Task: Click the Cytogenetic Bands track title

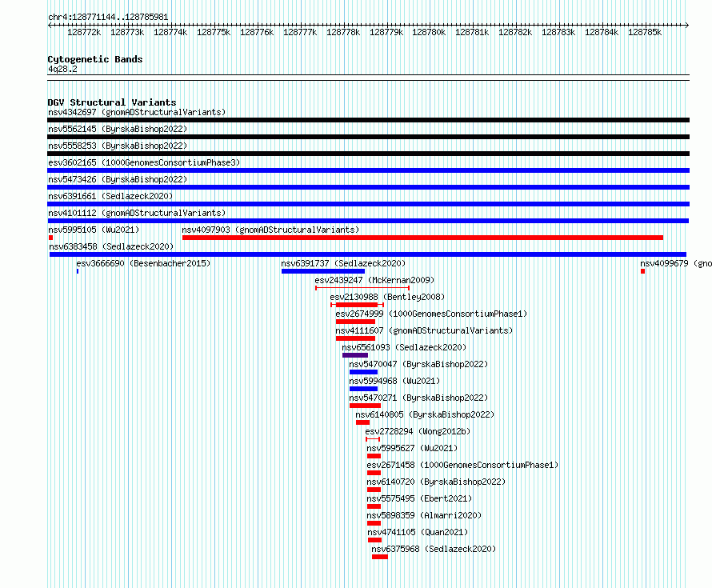Action: pos(95,59)
